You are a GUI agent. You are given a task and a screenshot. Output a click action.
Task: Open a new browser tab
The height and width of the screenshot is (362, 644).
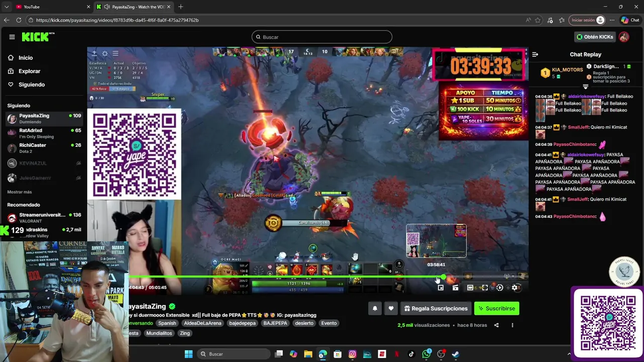tap(181, 7)
